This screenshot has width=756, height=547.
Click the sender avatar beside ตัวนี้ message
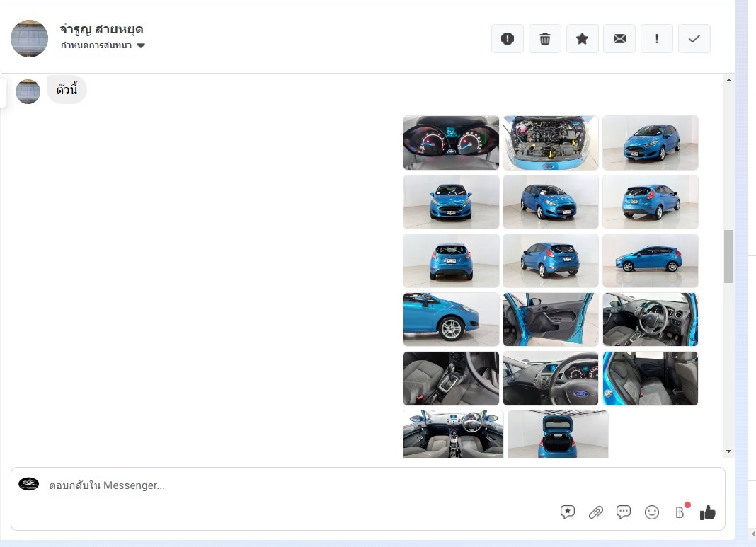click(28, 91)
